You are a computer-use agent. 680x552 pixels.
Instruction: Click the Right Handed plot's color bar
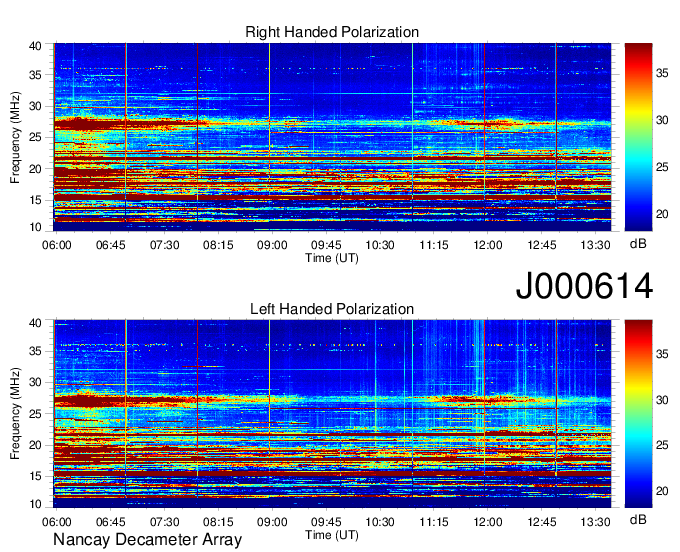tap(638, 137)
